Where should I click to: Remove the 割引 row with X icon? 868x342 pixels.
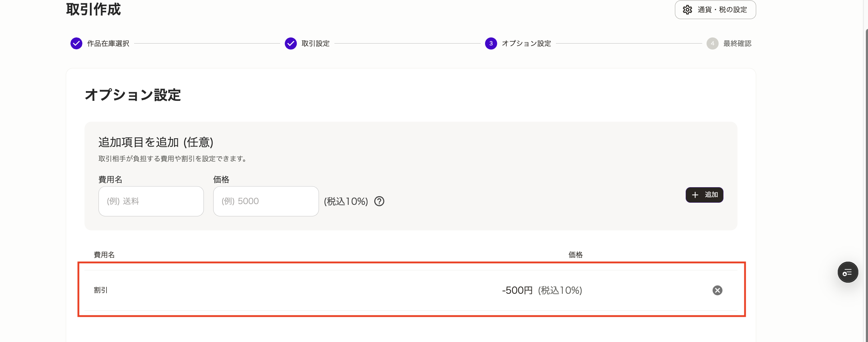tap(717, 291)
